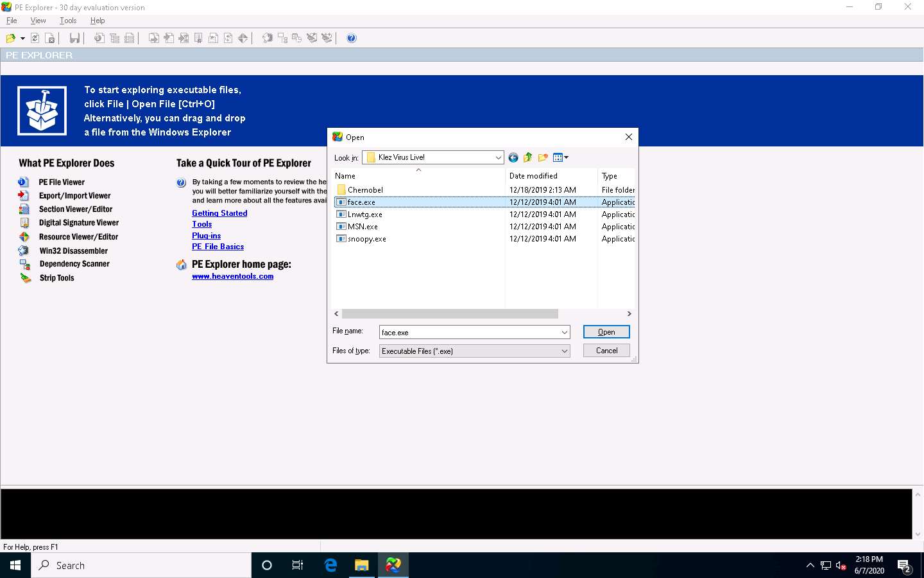
Task: Open the Plug-ins link
Action: click(206, 236)
